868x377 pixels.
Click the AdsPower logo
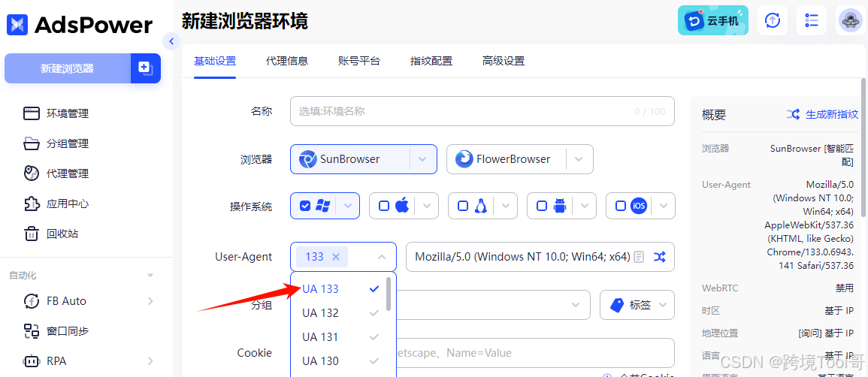pyautogui.click(x=79, y=24)
